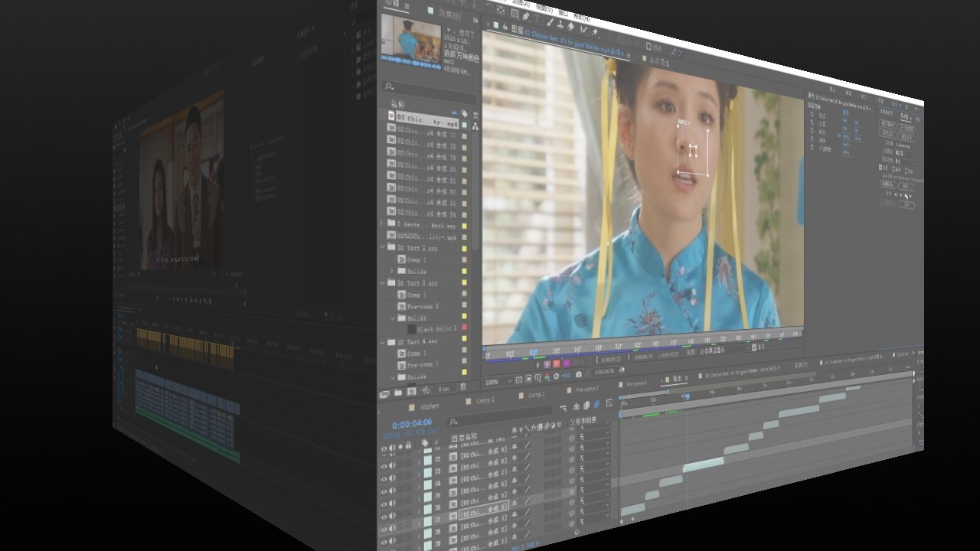Select the Brush tool in the toolbar

(x=550, y=21)
